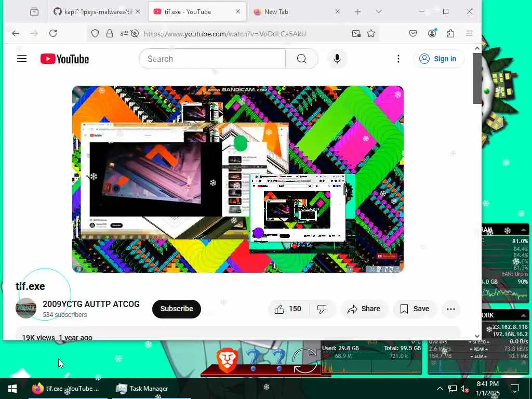Open site permissions icon in address bar

click(x=124, y=33)
